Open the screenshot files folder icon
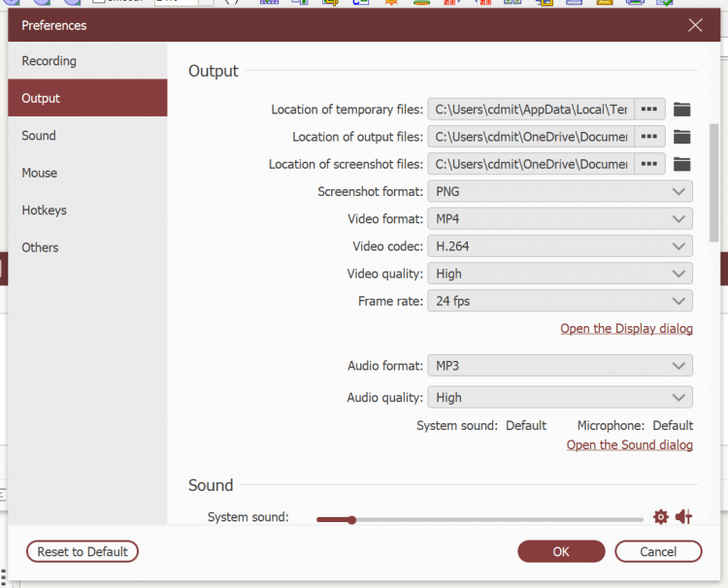 [x=681, y=164]
